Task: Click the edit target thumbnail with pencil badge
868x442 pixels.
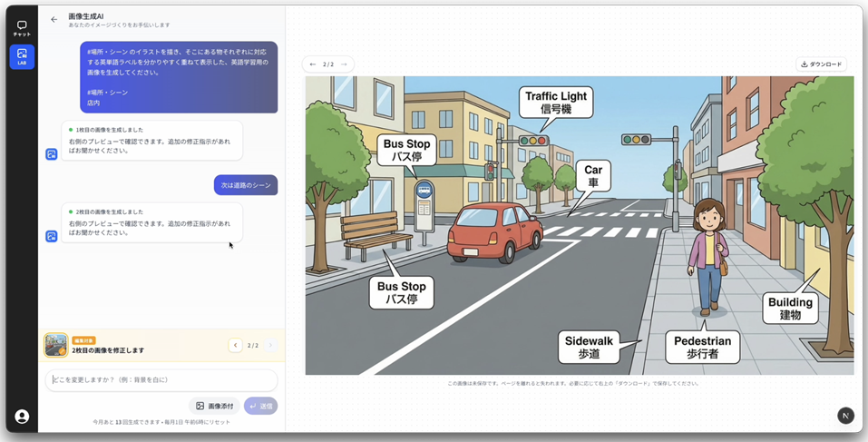Action: tap(55, 345)
